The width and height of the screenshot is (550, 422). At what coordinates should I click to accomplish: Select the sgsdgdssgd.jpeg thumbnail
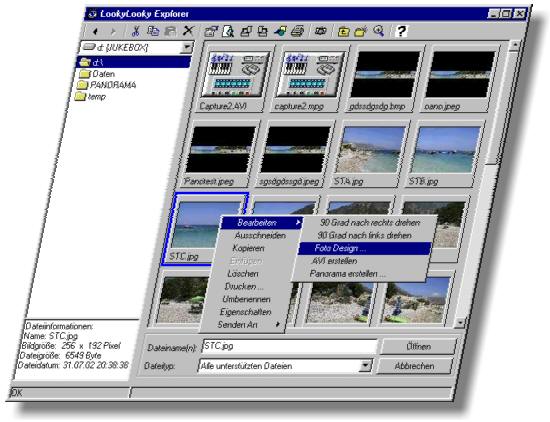click(294, 155)
